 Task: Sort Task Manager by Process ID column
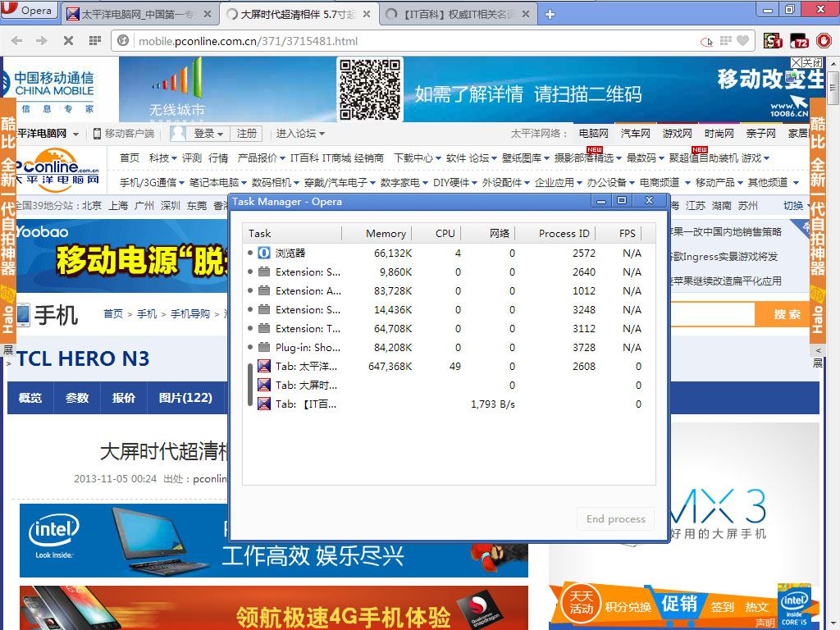555,234
